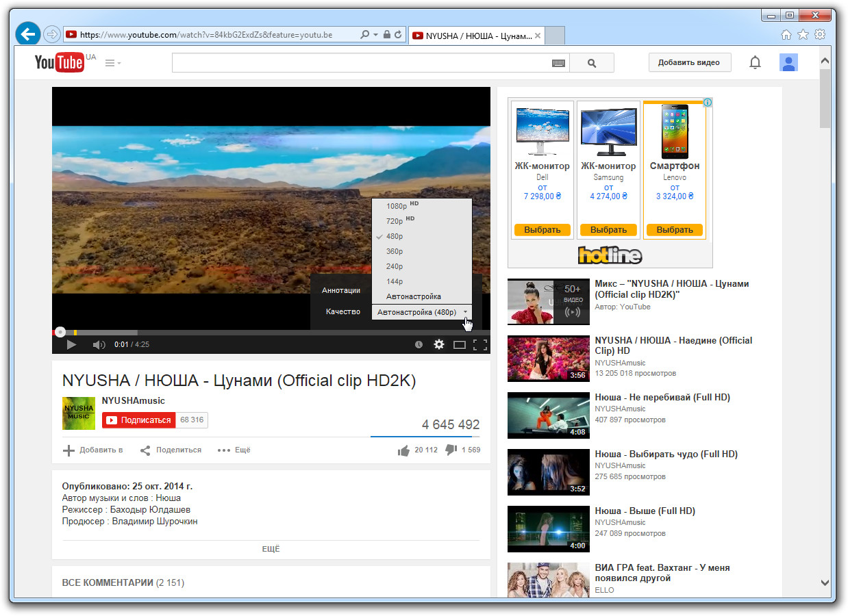Click the Добавить видео upload button

pos(689,62)
